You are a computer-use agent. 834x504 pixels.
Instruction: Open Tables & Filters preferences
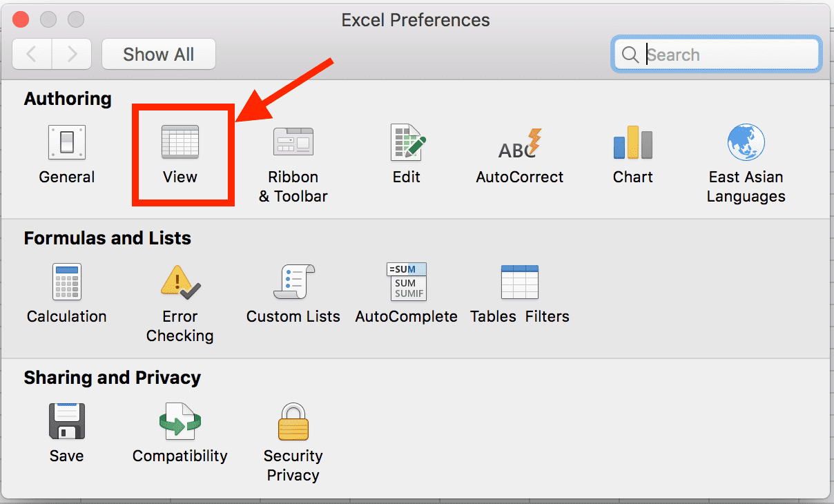pos(520,282)
